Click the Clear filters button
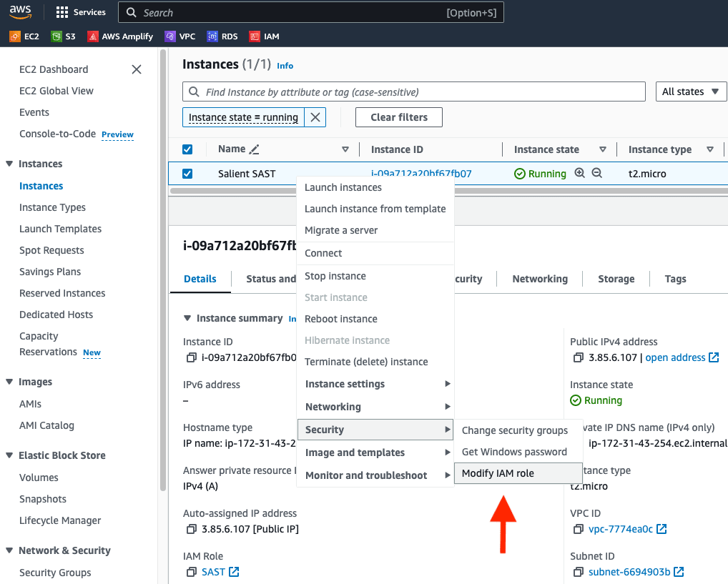This screenshot has width=728, height=584. coord(399,117)
